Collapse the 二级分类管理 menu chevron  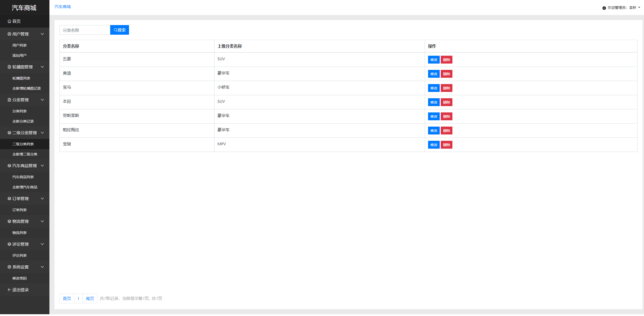(x=42, y=133)
